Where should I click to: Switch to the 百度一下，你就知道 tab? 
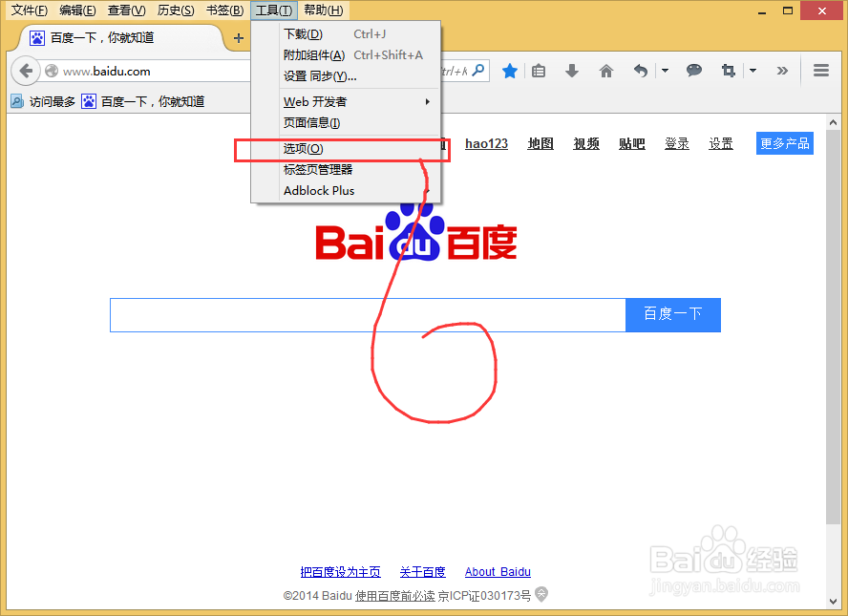121,38
